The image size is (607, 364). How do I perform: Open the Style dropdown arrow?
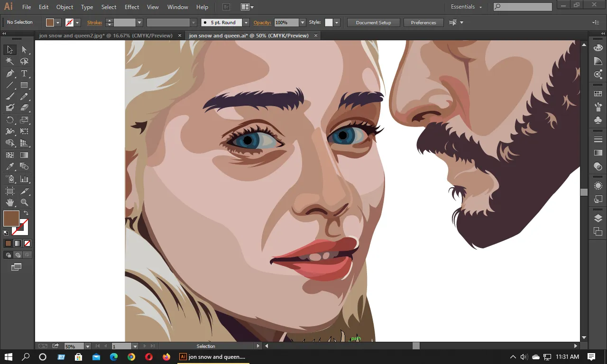click(337, 22)
